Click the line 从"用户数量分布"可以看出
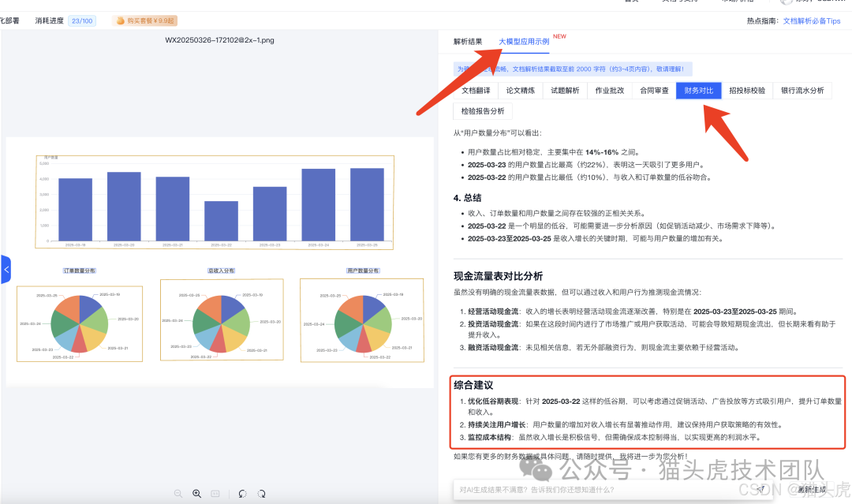The height and width of the screenshot is (504, 852). (498, 133)
